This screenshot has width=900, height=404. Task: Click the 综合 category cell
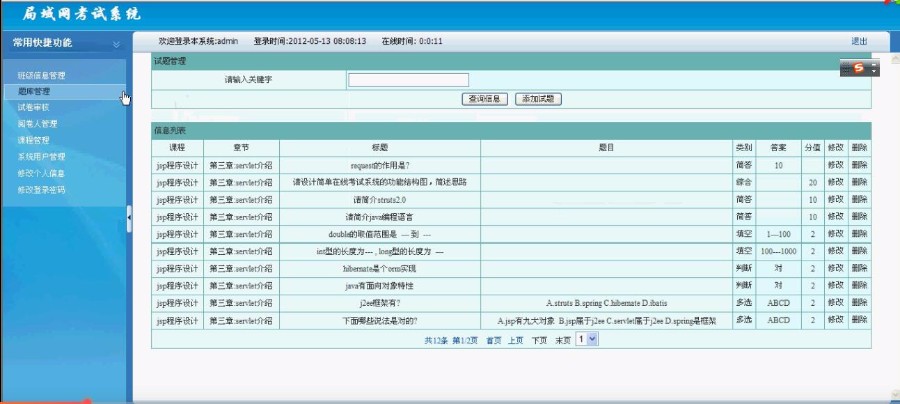click(744, 182)
